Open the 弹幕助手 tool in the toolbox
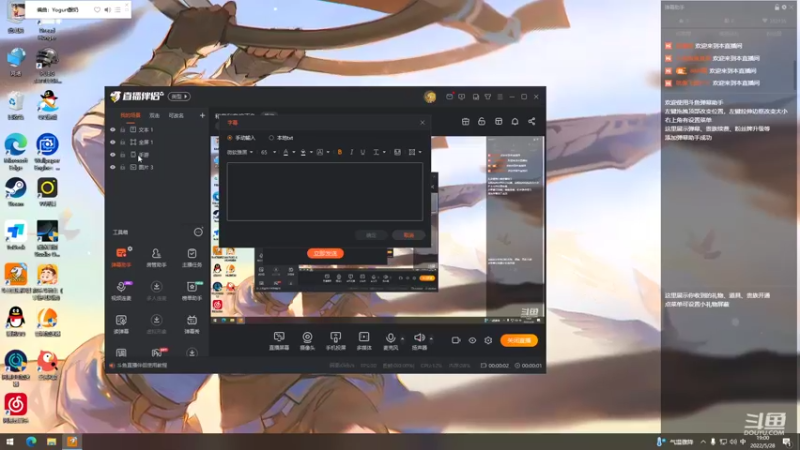 (x=121, y=258)
